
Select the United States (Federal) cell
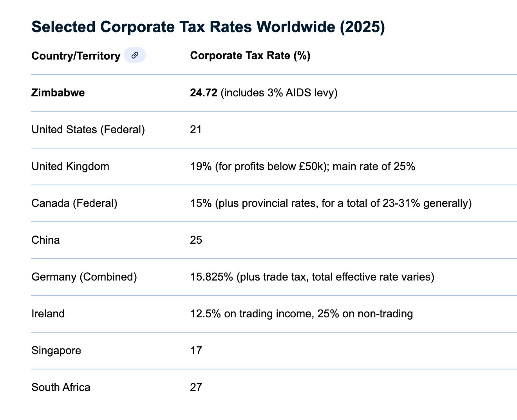(x=88, y=130)
